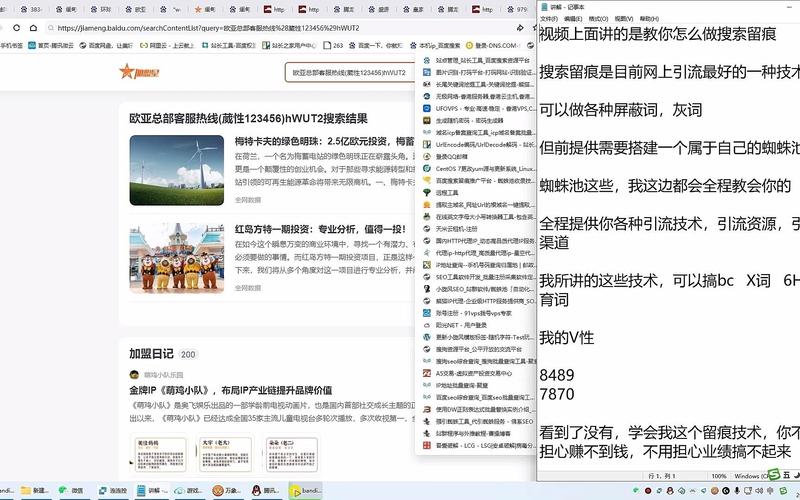This screenshot has height=500, width=800.
Task: Open the 站长工具 bookmark in the bookmarks bar
Action: [x=229, y=45]
